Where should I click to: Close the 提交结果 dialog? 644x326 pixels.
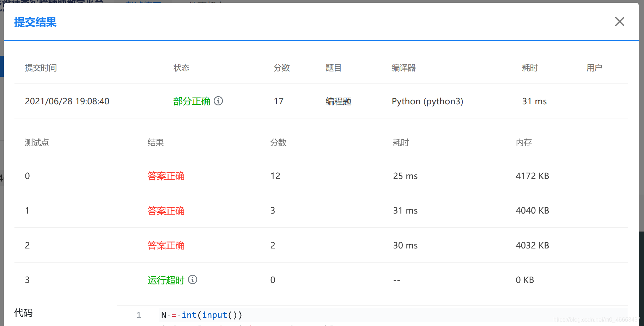point(619,21)
